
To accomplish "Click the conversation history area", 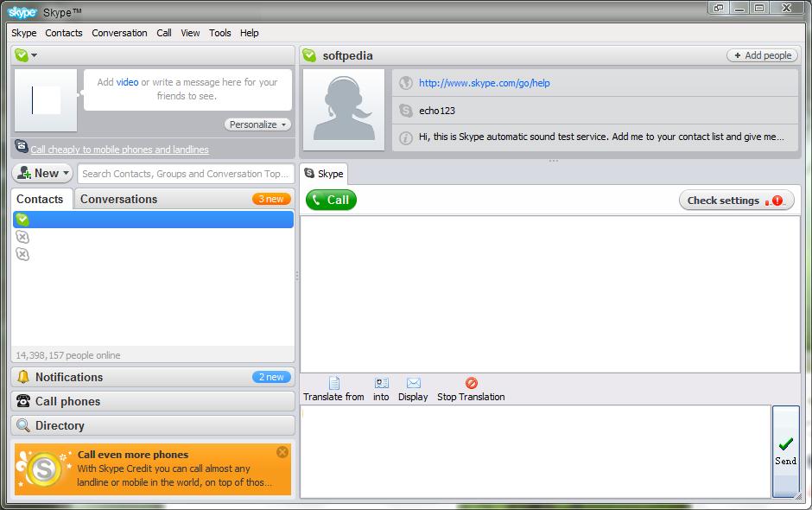I will pyautogui.click(x=550, y=294).
